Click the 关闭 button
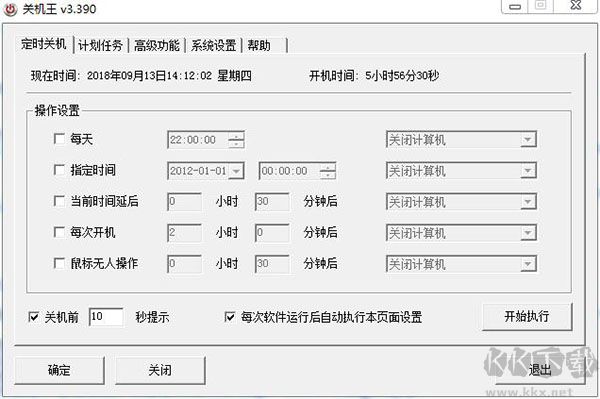The width and height of the screenshot is (600, 399). (x=160, y=370)
